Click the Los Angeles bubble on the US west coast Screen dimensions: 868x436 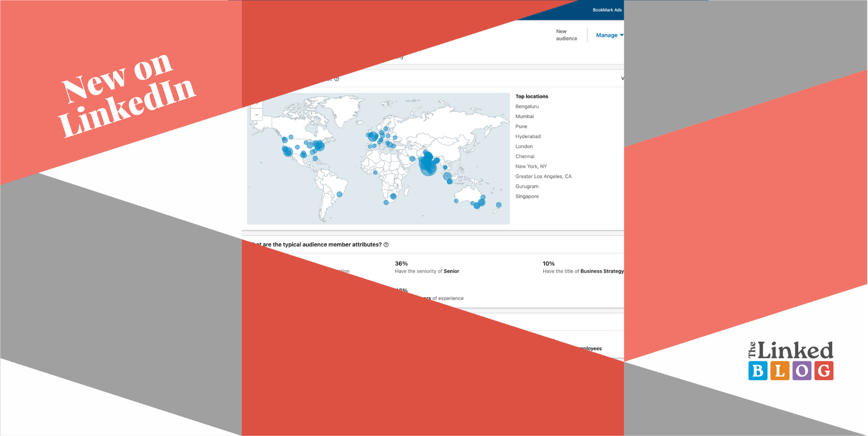(288, 152)
